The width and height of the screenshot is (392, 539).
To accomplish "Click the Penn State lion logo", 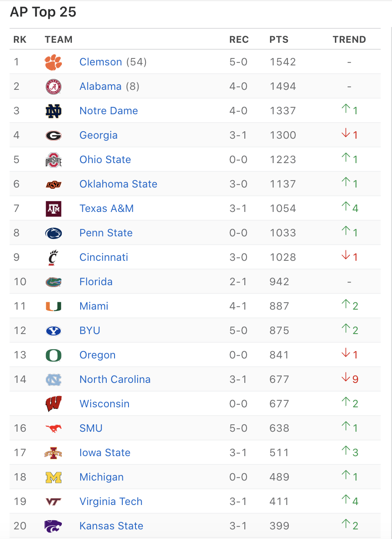I will pyautogui.click(x=53, y=233).
